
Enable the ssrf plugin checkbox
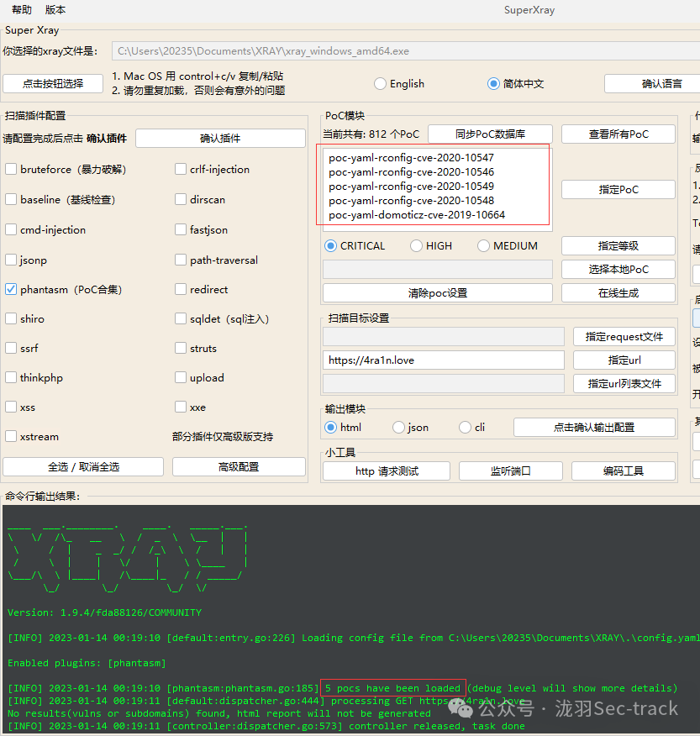pyautogui.click(x=11, y=349)
